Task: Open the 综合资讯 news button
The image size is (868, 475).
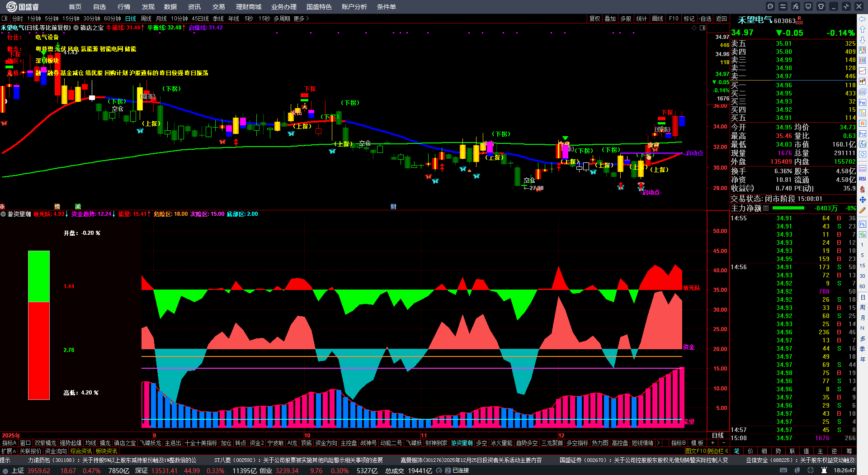Action: pos(81,451)
